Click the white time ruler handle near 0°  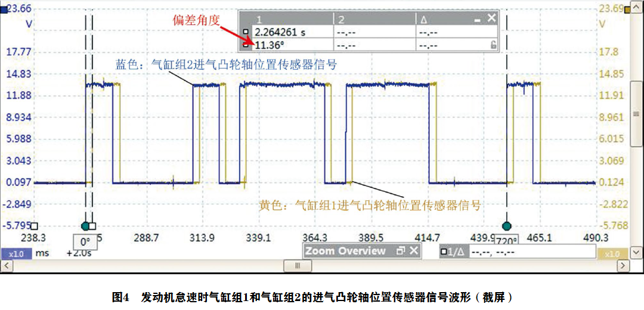(x=92, y=226)
